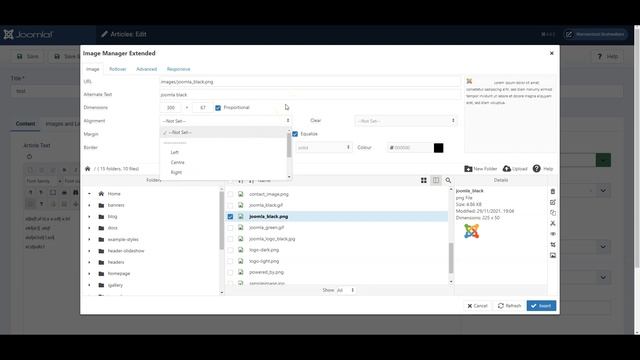Image resolution: width=640 pixels, height=360 pixels.
Task: Click the Save button in the Joomla toolbar
Action: [x=28, y=56]
